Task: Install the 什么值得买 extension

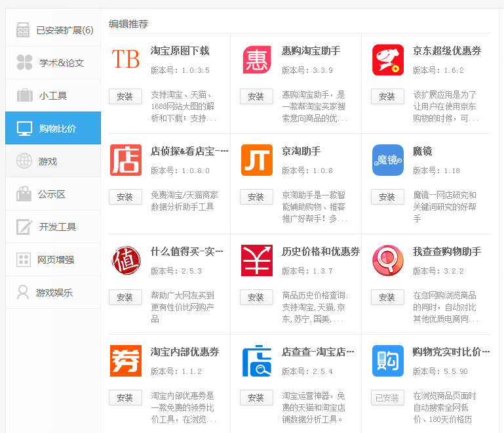Action: tap(125, 297)
